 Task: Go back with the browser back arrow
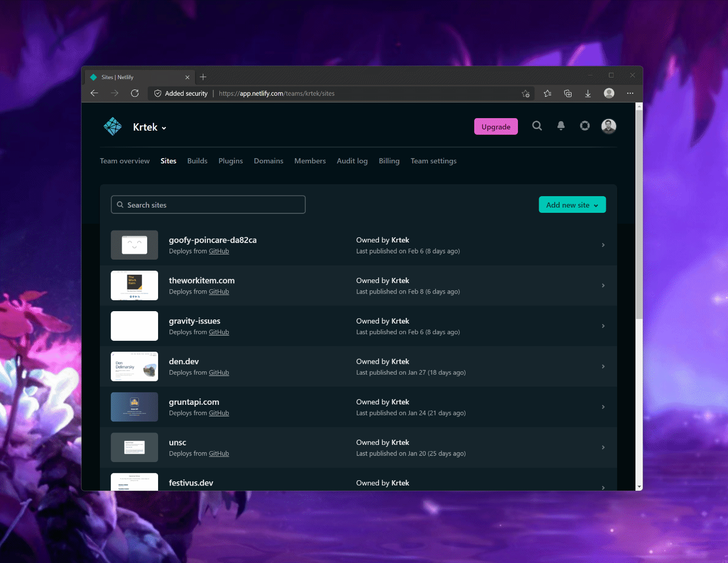[x=94, y=93]
